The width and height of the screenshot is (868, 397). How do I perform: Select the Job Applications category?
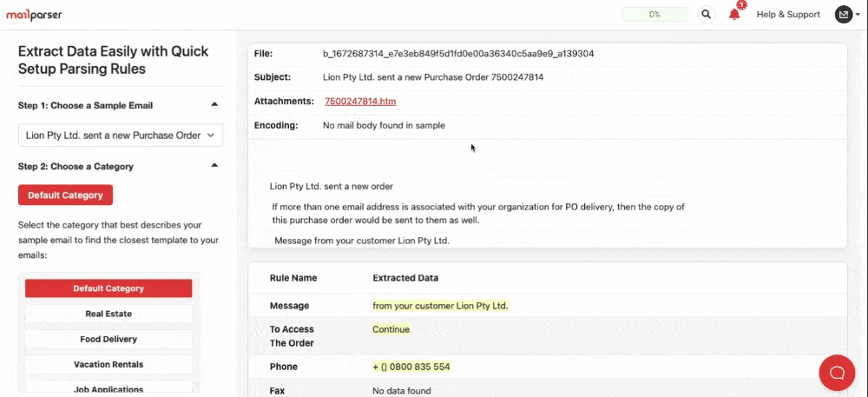[108, 388]
